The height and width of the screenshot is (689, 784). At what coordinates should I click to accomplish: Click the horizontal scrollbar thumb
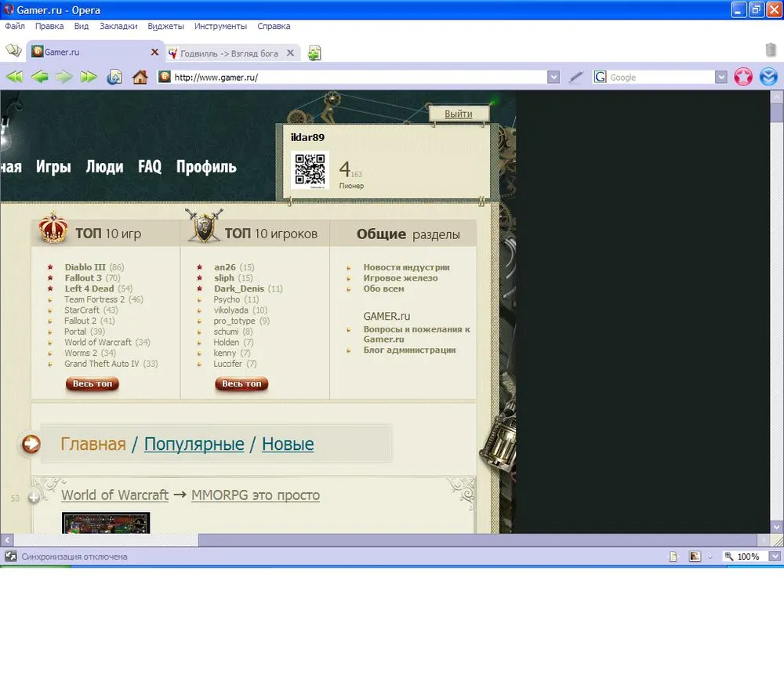(x=477, y=540)
